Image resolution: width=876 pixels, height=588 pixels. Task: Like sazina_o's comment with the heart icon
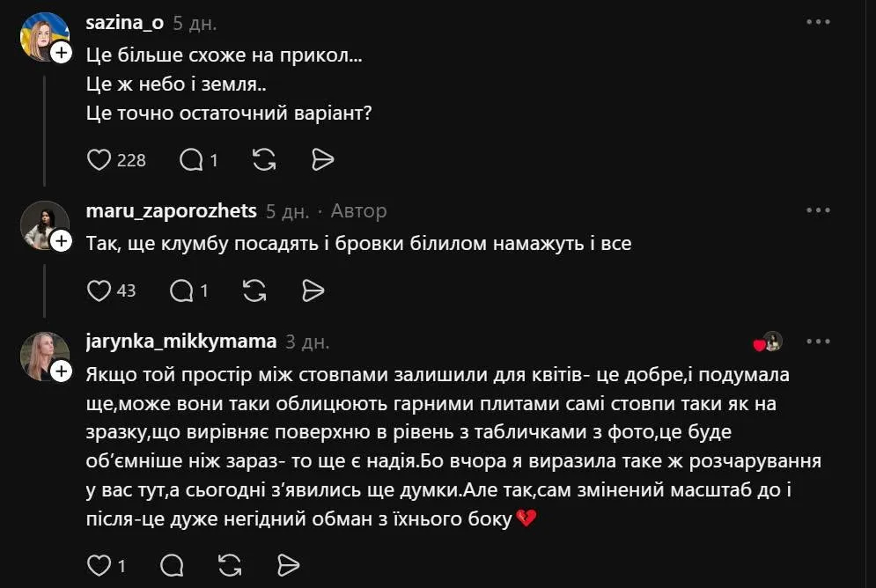(x=99, y=159)
